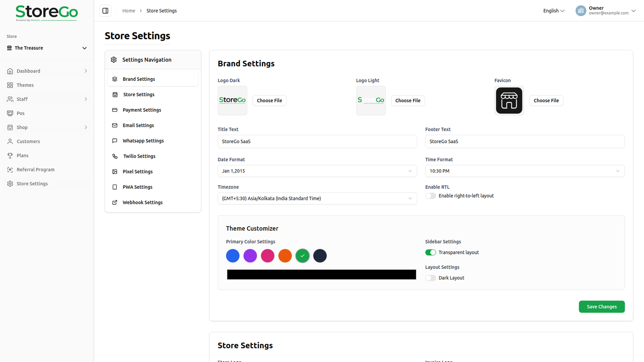The width and height of the screenshot is (644, 362).
Task: Click the Customers person icon
Action: point(10,142)
